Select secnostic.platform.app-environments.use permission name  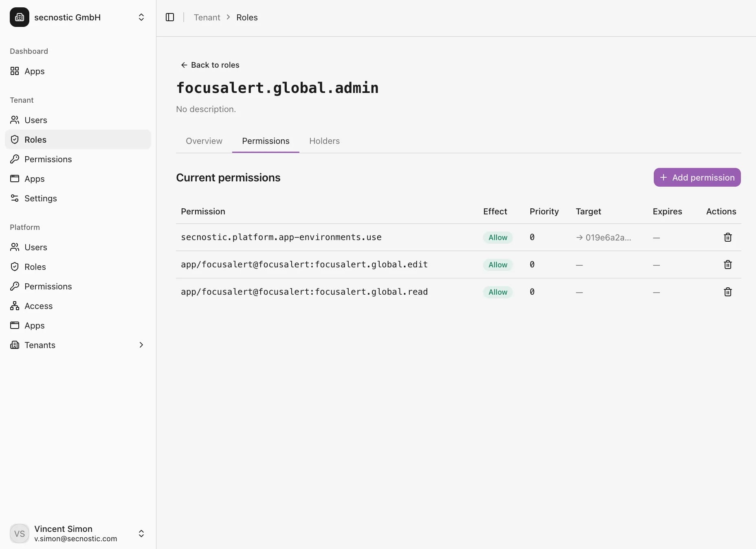tap(281, 237)
